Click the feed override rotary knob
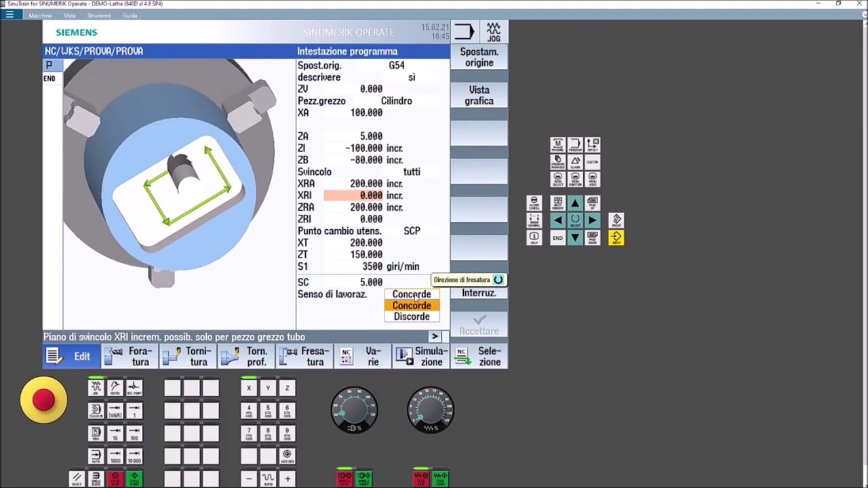This screenshot has height=488, width=868. [x=431, y=409]
